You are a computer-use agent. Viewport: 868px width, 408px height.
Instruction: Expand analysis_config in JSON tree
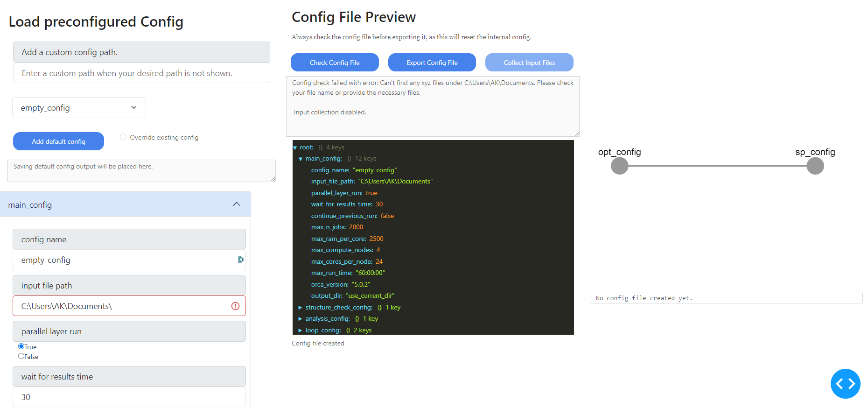(x=301, y=319)
